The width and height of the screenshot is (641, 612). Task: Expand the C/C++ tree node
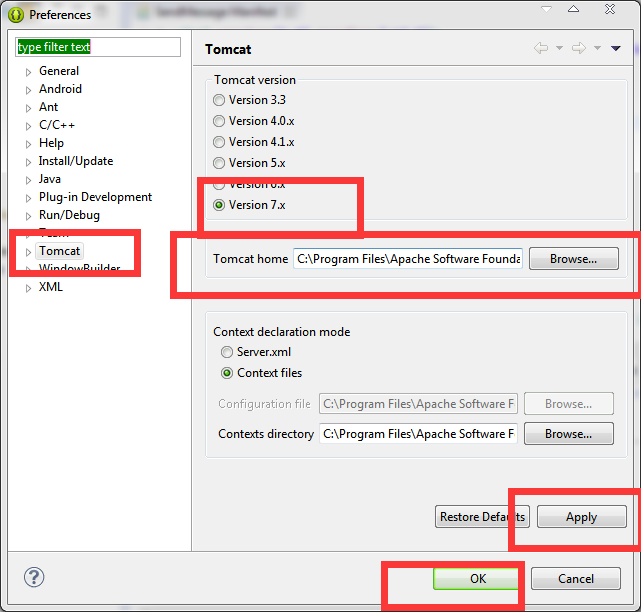[x=28, y=126]
